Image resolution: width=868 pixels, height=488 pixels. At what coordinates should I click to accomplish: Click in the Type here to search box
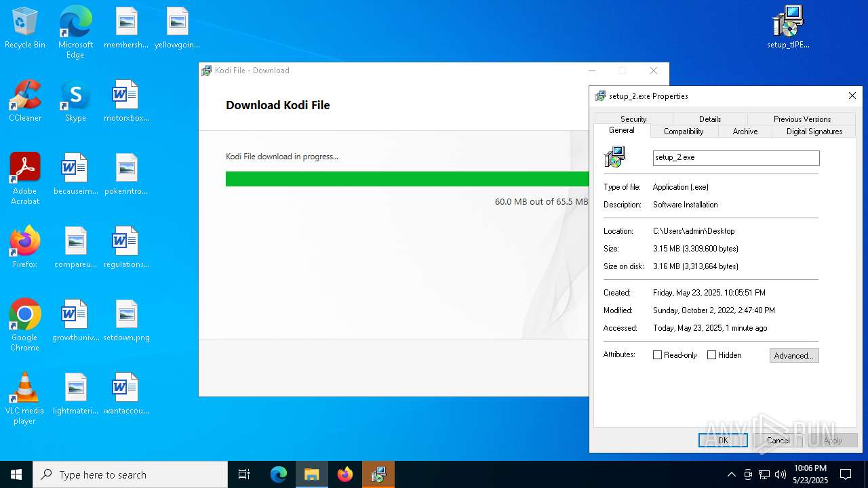(x=130, y=474)
